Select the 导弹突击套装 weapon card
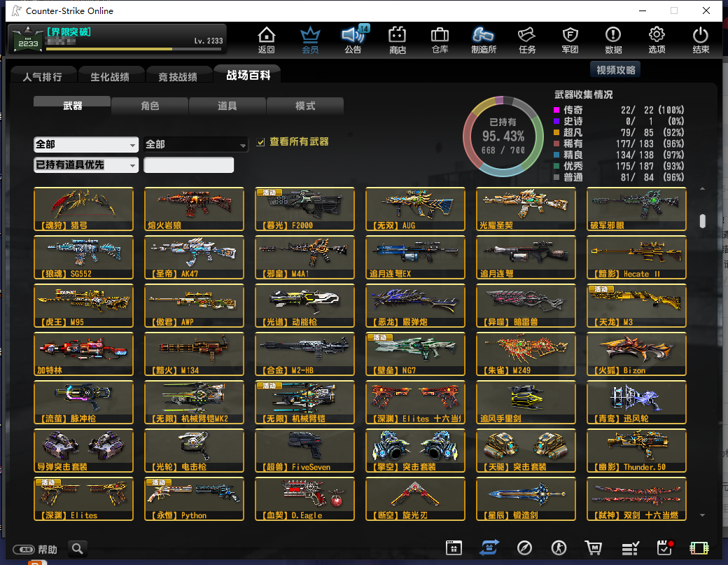Viewport: 728px width, 565px height. pos(83,450)
